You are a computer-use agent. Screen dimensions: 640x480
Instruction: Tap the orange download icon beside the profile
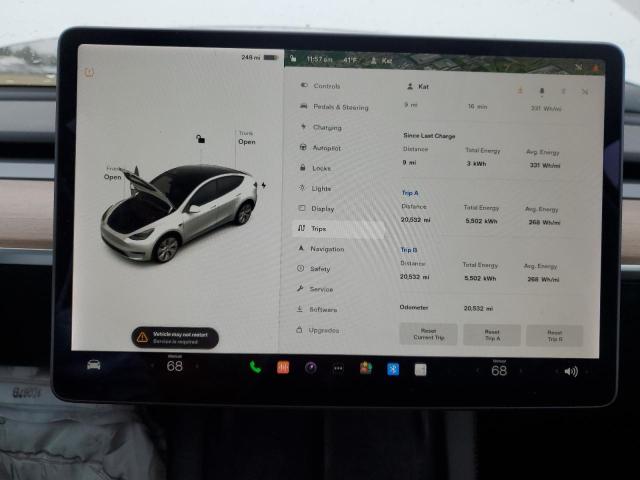[520, 90]
